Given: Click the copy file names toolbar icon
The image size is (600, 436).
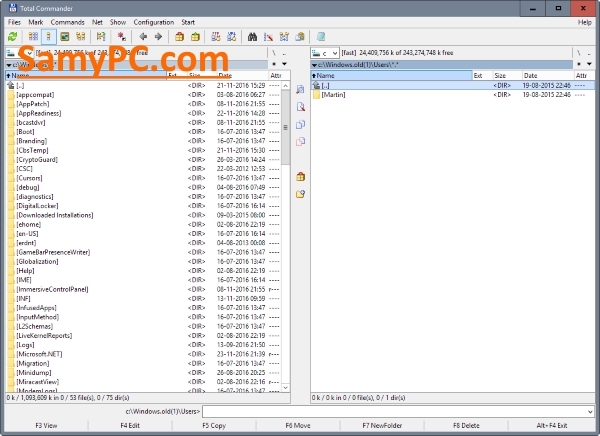Looking at the screenshot, I should (x=300, y=37).
